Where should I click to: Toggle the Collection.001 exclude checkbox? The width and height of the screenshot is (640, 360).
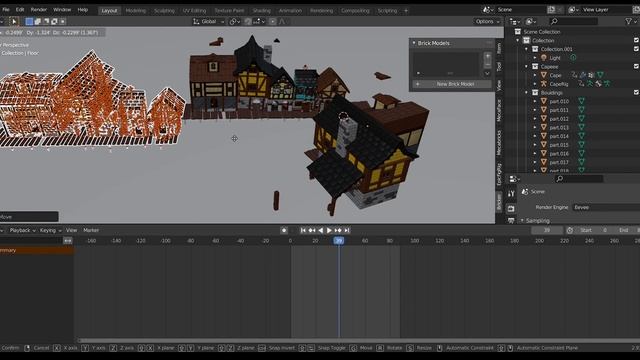(x=636, y=49)
